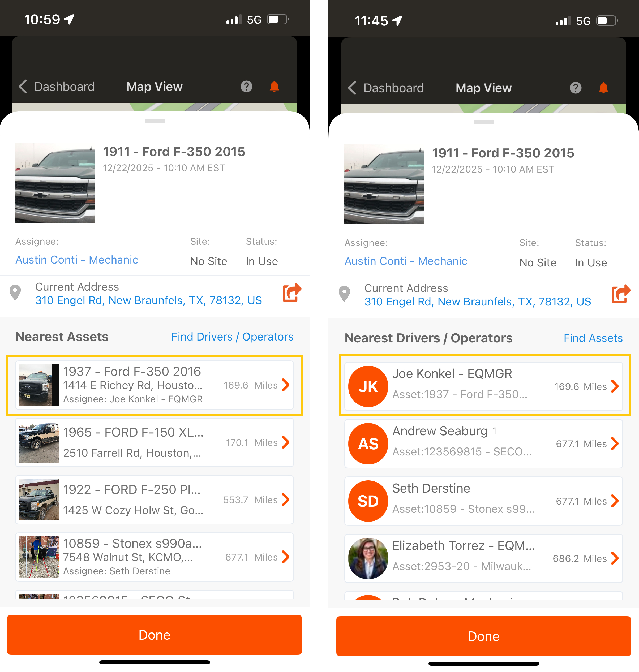Viewport: 639px width, 672px height.
Task: Open notifications bell in right screen
Action: click(603, 88)
